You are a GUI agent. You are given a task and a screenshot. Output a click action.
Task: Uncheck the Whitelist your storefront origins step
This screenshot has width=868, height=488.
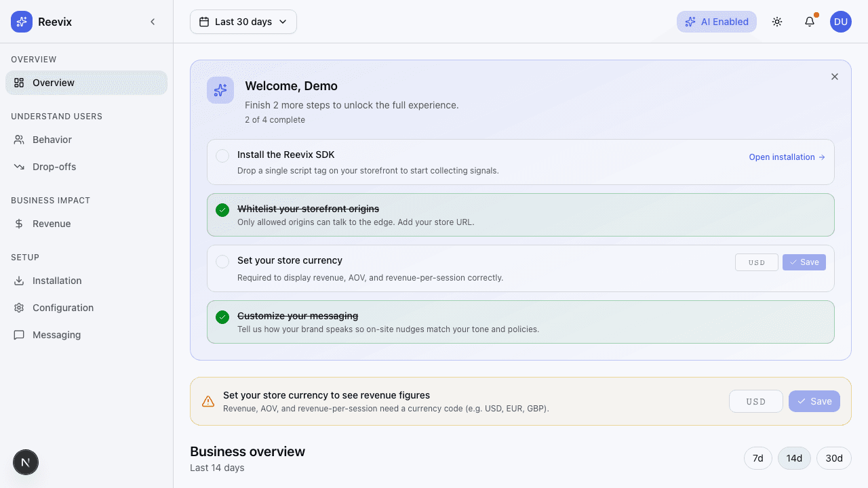(222, 210)
